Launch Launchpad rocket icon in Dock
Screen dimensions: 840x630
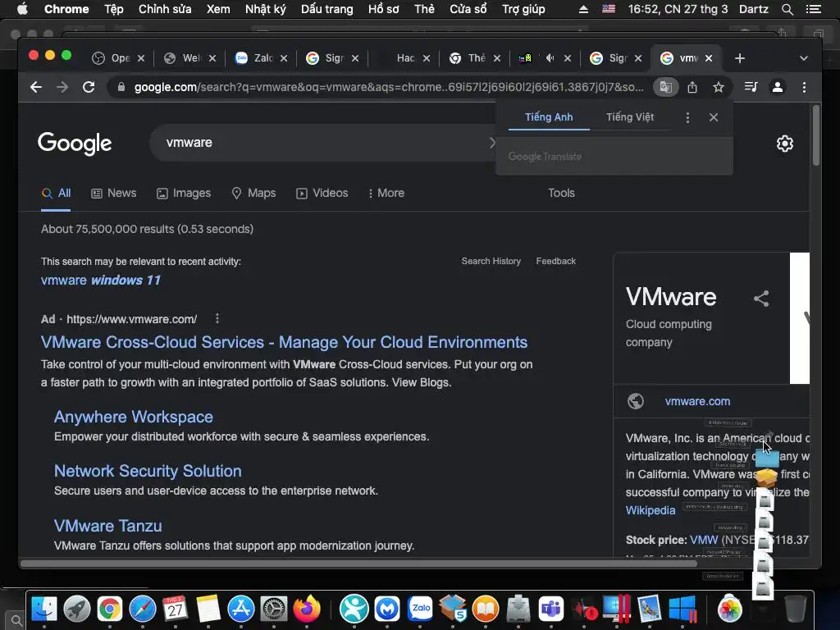(77, 609)
